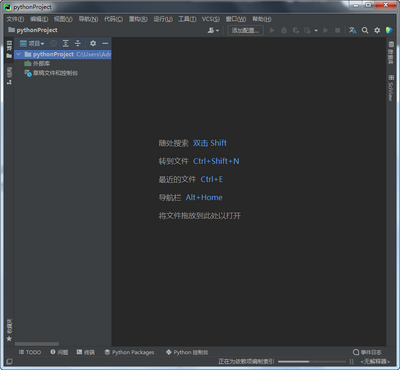Open IDE settings gear in top toolbar
This screenshot has height=370, width=400.
click(377, 30)
